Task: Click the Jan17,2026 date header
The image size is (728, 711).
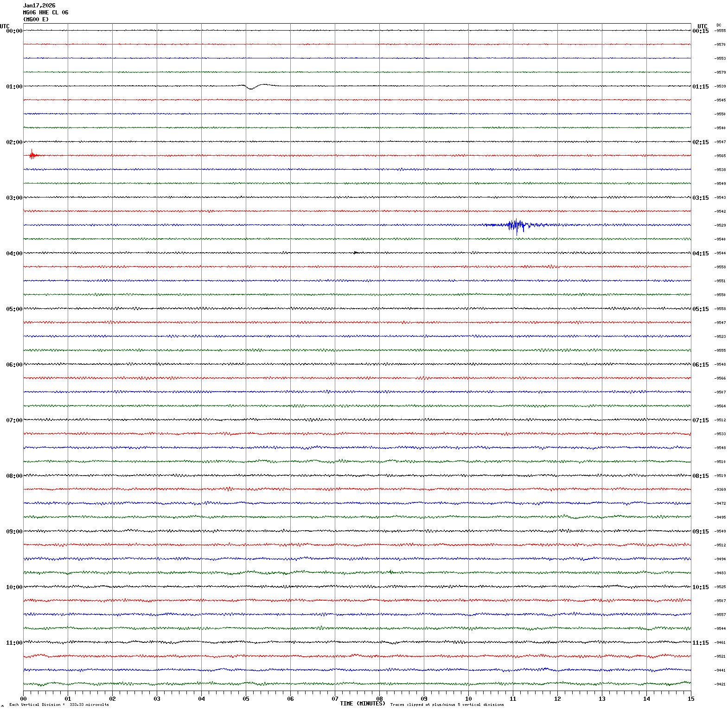Action: (39, 6)
